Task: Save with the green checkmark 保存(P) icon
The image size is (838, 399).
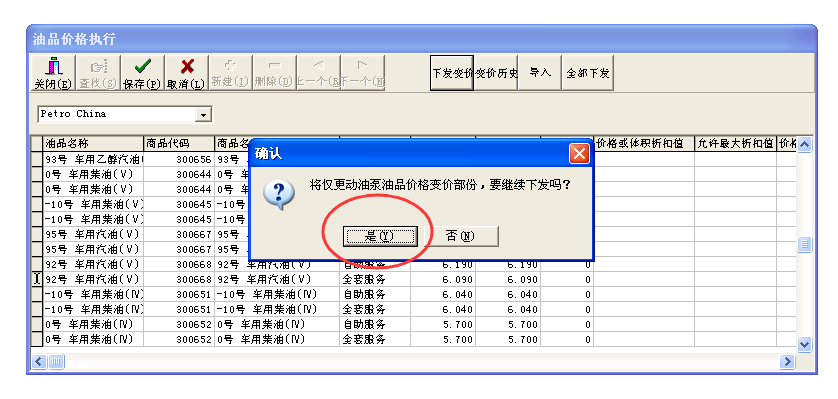Action: click(x=142, y=73)
